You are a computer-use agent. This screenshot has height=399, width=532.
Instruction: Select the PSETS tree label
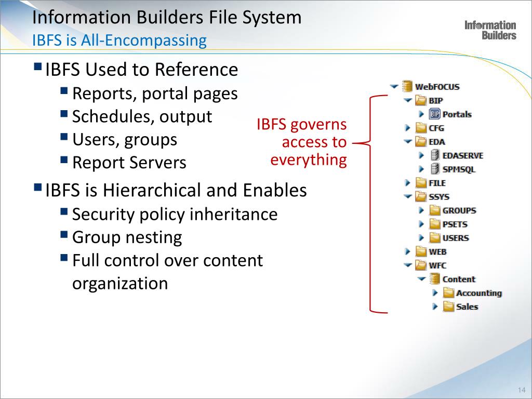pyautogui.click(x=455, y=224)
